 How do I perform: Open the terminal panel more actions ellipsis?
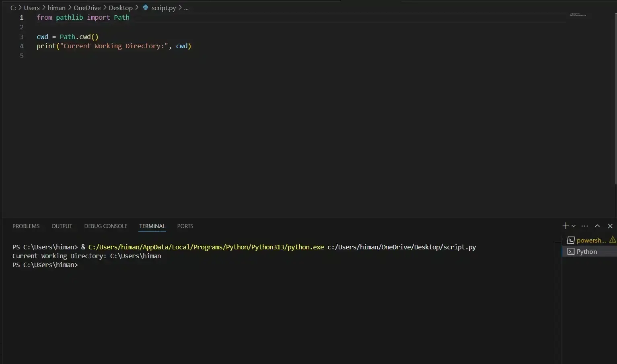pos(585,226)
